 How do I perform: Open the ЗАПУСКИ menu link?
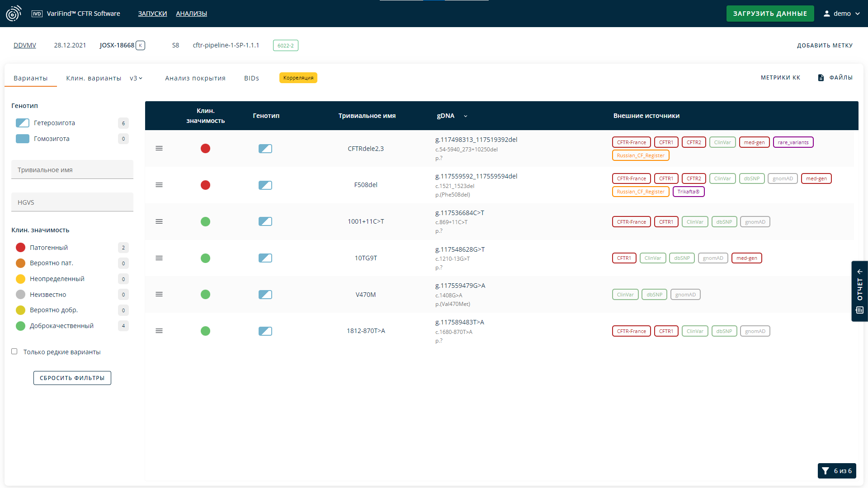(x=152, y=14)
